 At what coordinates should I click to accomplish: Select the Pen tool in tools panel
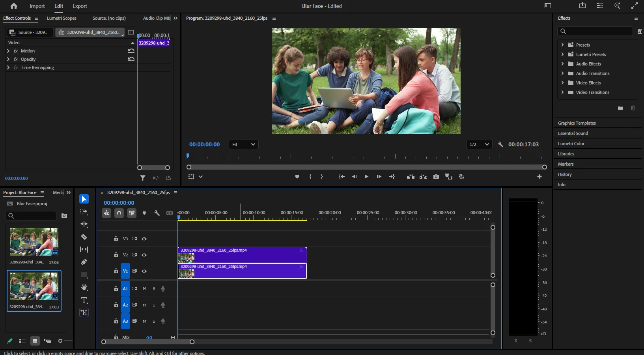[x=84, y=262]
